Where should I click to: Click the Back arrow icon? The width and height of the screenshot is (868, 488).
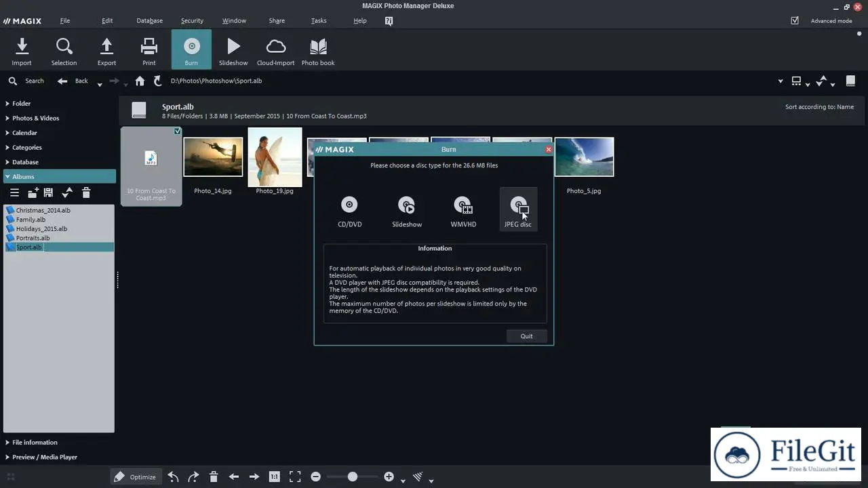coord(62,81)
